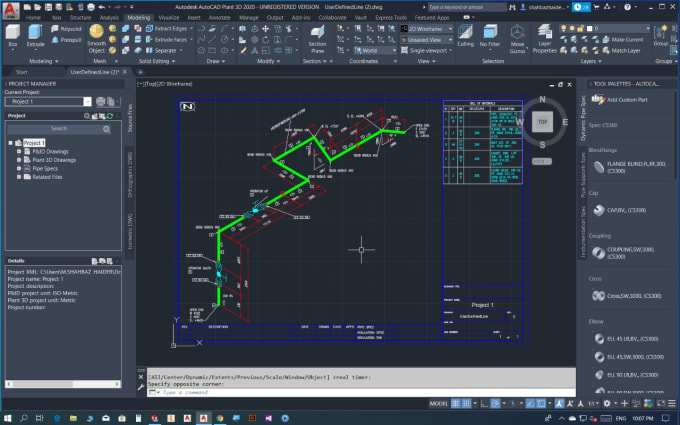This screenshot has width=680, height=425.
Task: Select the CAP,BV (CS300) part
Action: pos(620,210)
